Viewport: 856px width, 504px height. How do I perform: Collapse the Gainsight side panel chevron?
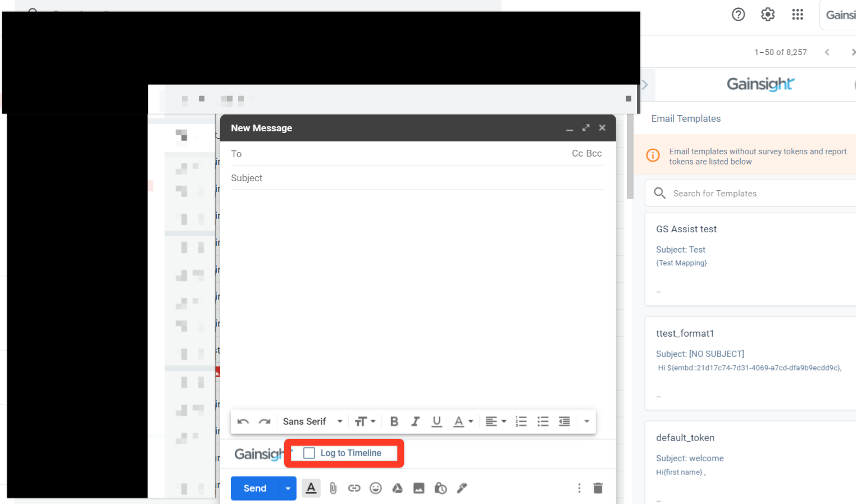[645, 85]
